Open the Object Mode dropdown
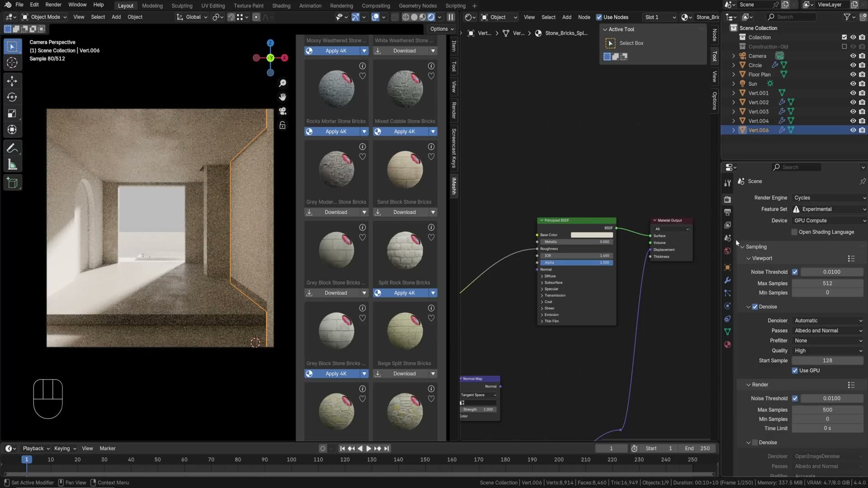 (44, 17)
